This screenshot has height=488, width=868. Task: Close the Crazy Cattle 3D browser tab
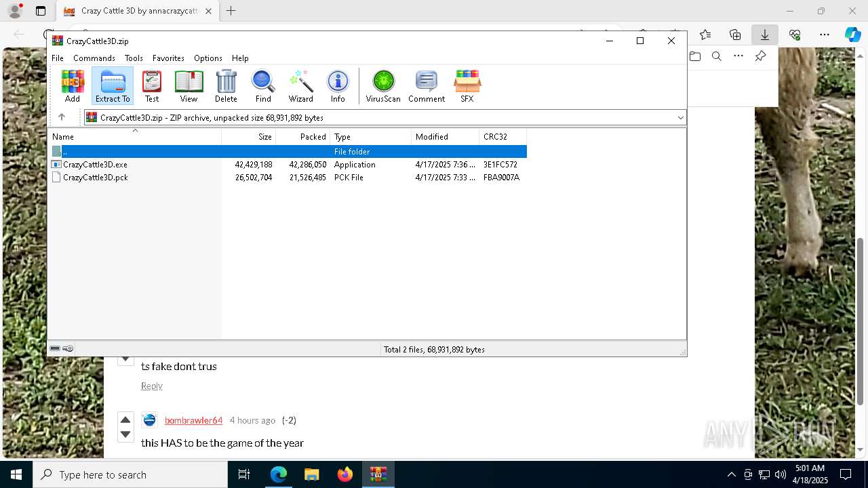coord(209,11)
